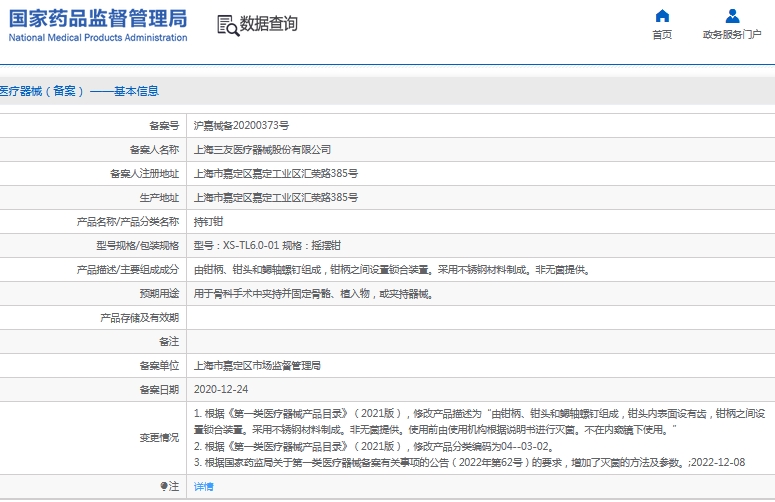Screen dimensions: 775x502
Task: Click the 变更情况 label
Action: pyautogui.click(x=159, y=438)
